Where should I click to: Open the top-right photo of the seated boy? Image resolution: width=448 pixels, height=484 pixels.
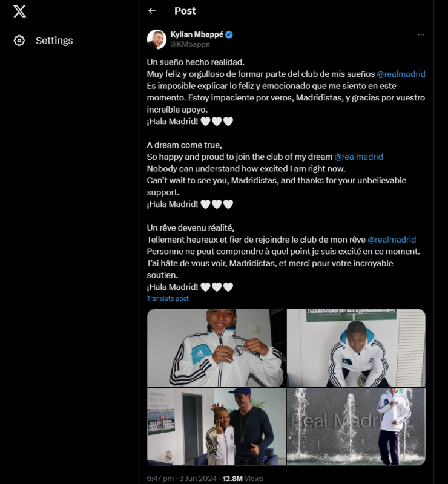356,348
